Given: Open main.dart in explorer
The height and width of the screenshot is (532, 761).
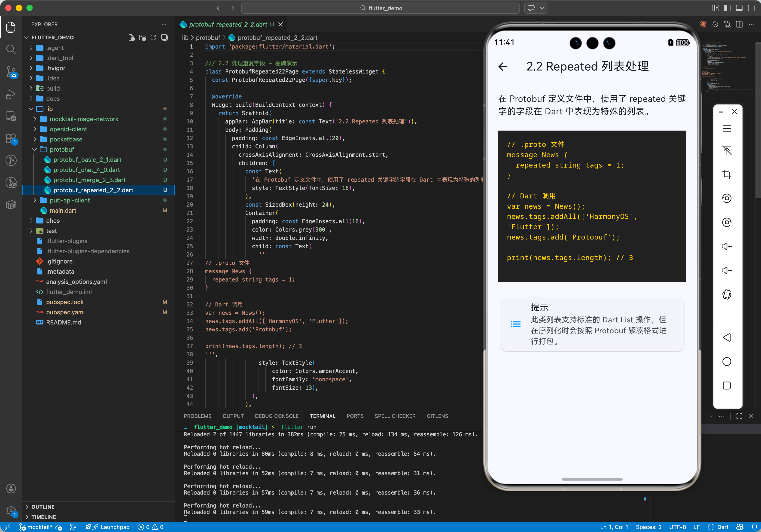Looking at the screenshot, I should point(63,211).
